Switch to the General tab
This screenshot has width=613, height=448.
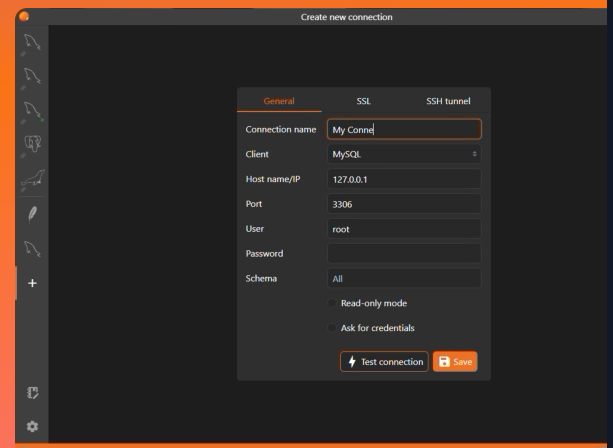pyautogui.click(x=279, y=101)
